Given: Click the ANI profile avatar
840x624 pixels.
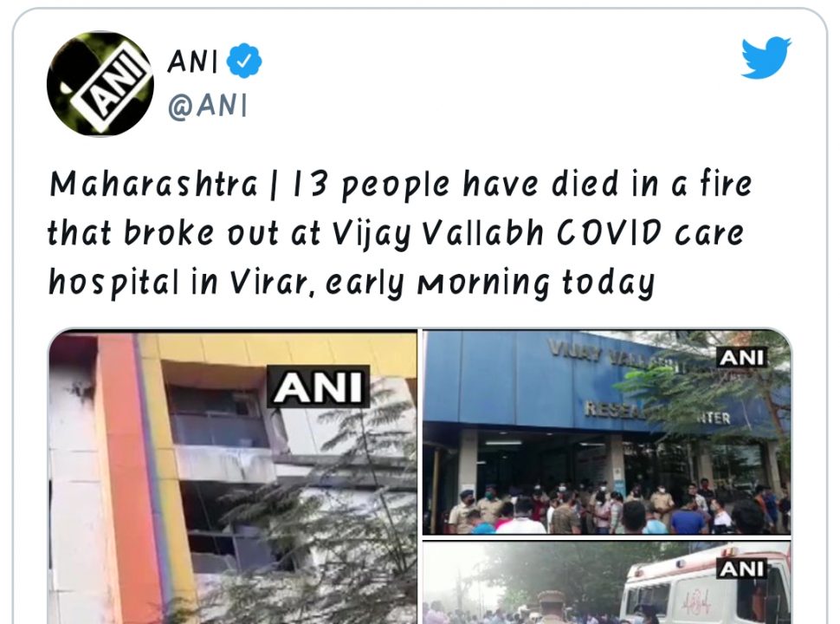Looking at the screenshot, I should tap(100, 84).
